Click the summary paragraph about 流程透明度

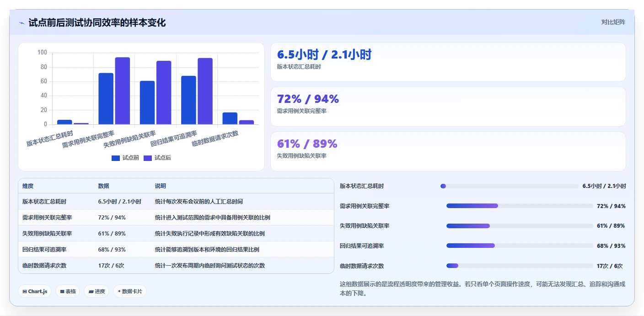click(483, 289)
